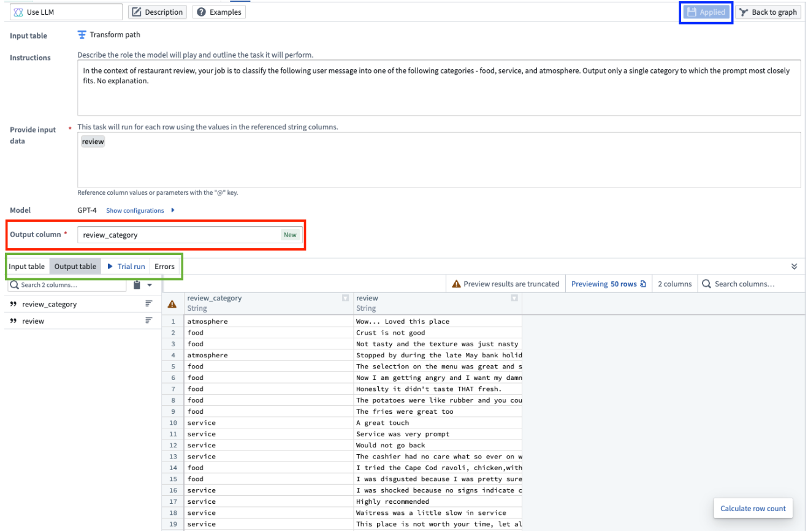Click the clipboard icon beside column search

pyautogui.click(x=137, y=284)
